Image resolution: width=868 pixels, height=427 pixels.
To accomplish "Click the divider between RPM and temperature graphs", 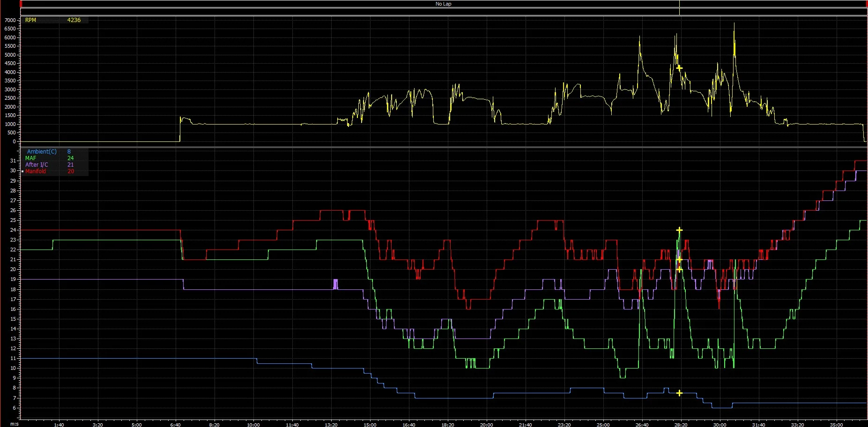I will click(443, 147).
